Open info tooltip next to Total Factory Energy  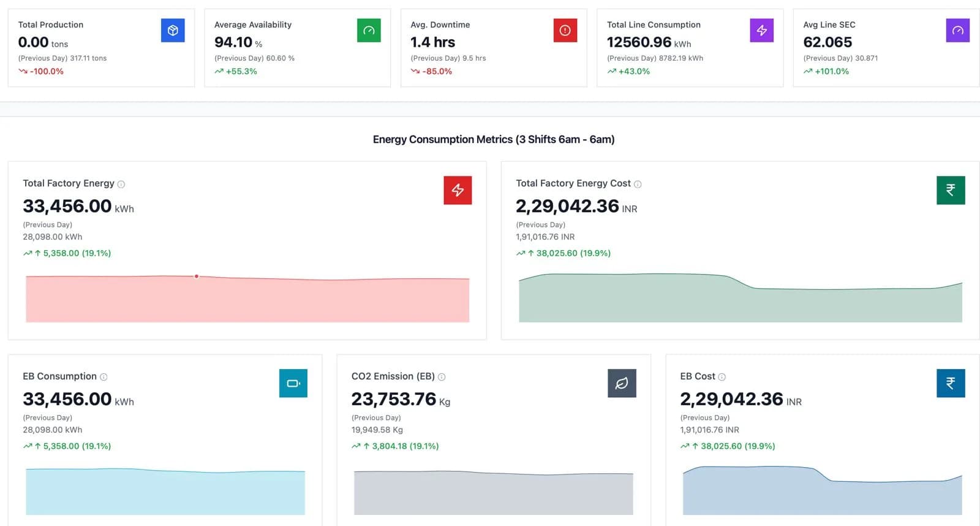121,184
